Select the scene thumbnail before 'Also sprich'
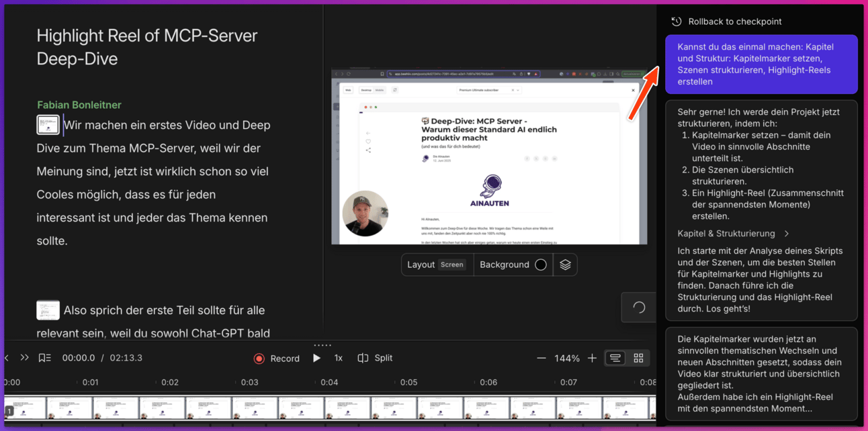The image size is (868, 431). 48,310
